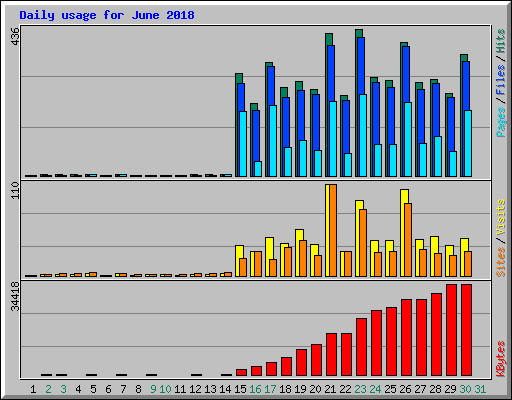Click the orange sites bar for day 21
512x400 pixels.
click(333, 230)
